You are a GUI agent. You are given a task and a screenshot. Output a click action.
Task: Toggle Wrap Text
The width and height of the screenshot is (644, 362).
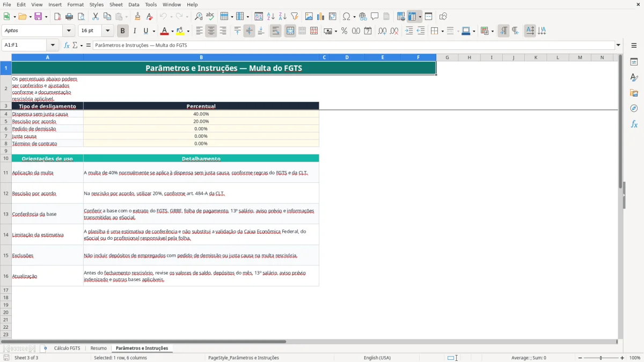pyautogui.click(x=276, y=31)
